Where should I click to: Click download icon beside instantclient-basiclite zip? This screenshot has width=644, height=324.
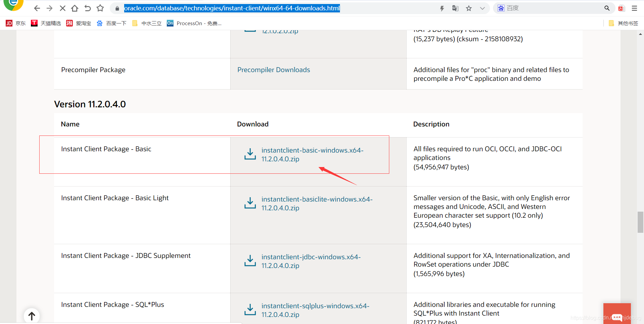pyautogui.click(x=250, y=203)
